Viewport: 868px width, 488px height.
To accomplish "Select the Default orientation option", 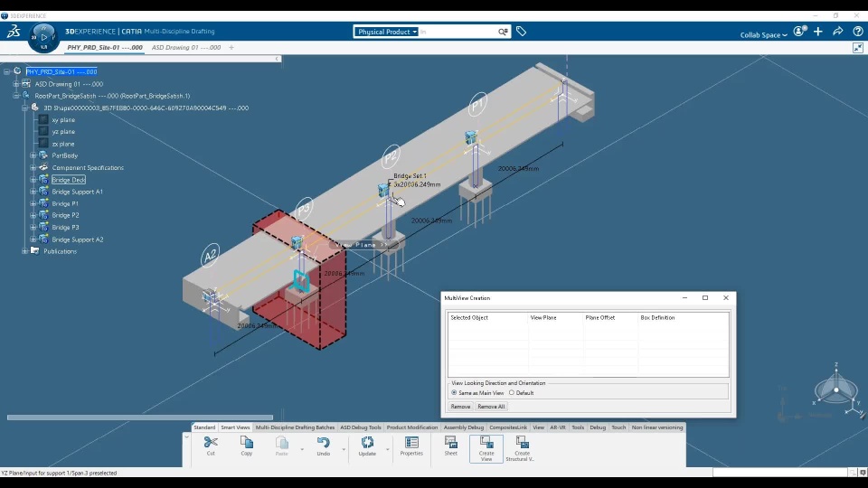I will pos(512,393).
